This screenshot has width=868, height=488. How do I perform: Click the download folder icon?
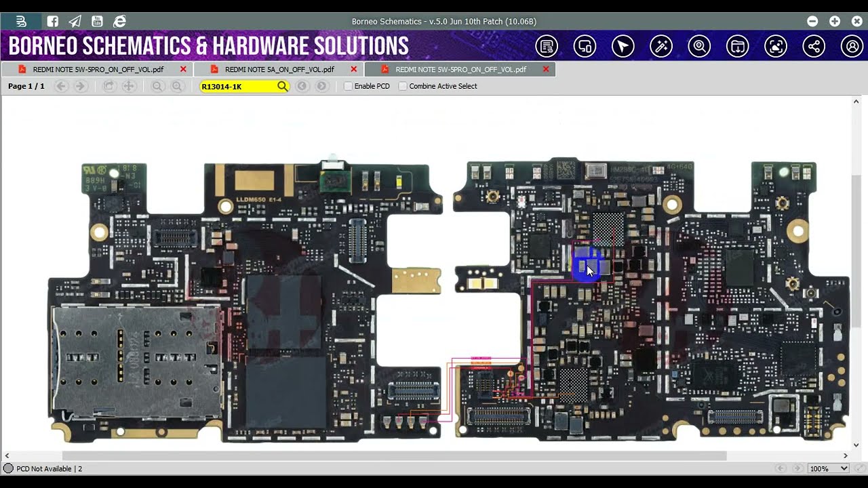pos(737,46)
